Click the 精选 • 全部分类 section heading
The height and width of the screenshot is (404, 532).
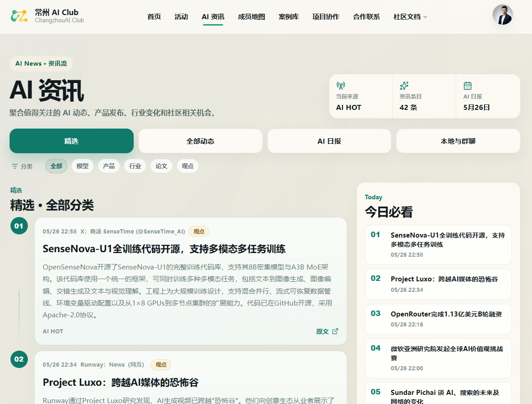click(x=52, y=205)
